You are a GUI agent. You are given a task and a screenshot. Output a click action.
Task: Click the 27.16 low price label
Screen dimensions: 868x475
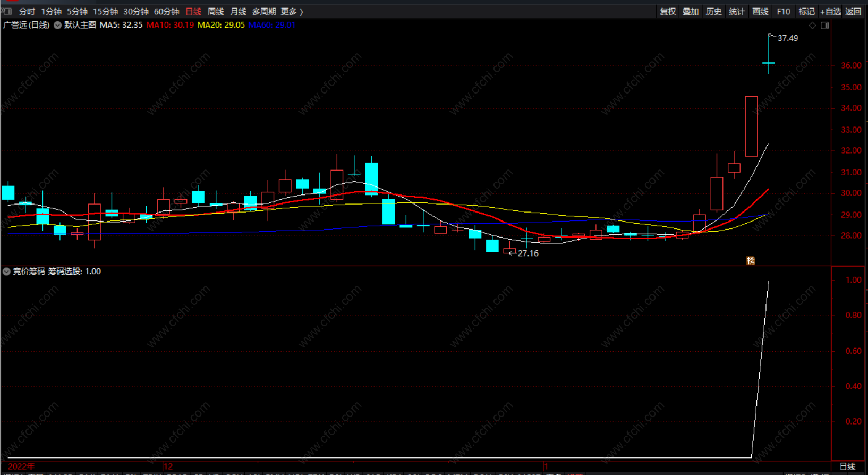pos(528,253)
